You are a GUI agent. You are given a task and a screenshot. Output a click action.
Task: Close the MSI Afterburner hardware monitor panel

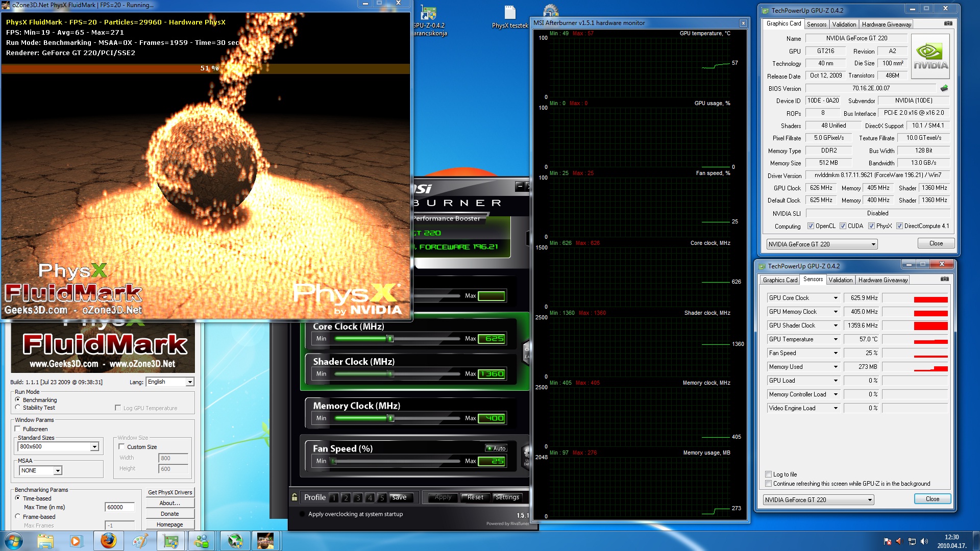743,23
